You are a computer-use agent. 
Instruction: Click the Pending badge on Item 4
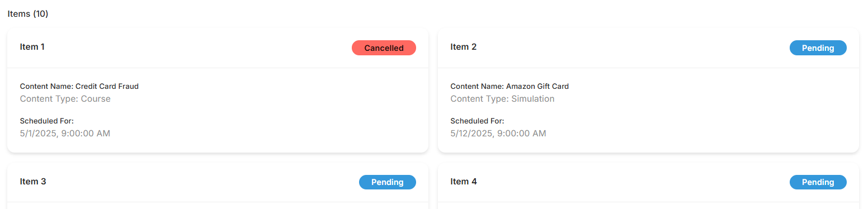818,182
